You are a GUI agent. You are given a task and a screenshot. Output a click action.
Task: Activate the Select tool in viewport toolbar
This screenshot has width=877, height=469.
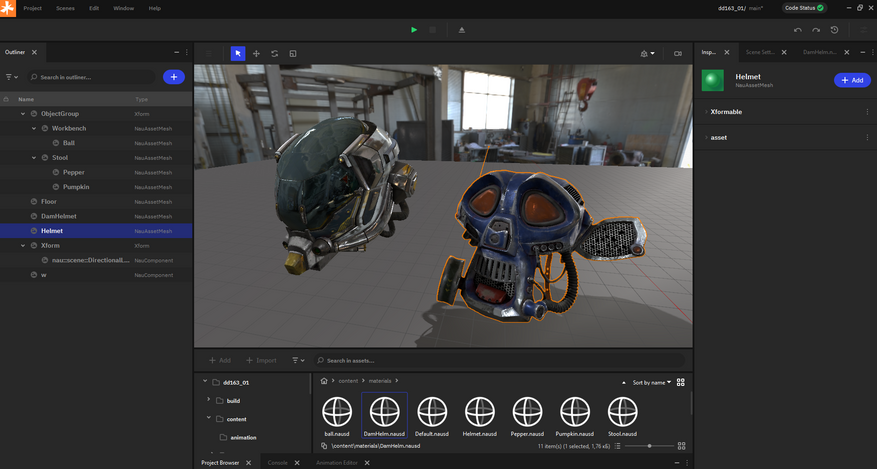(238, 53)
